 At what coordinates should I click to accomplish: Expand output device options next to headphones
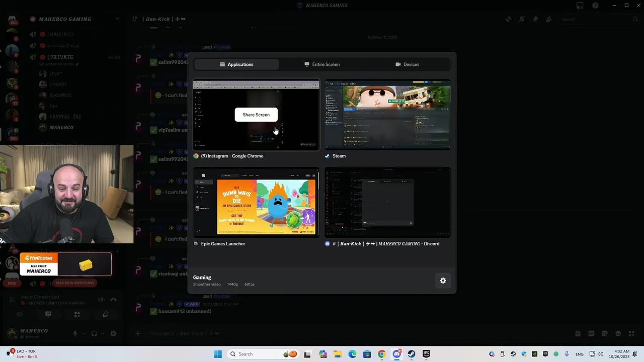click(103, 333)
